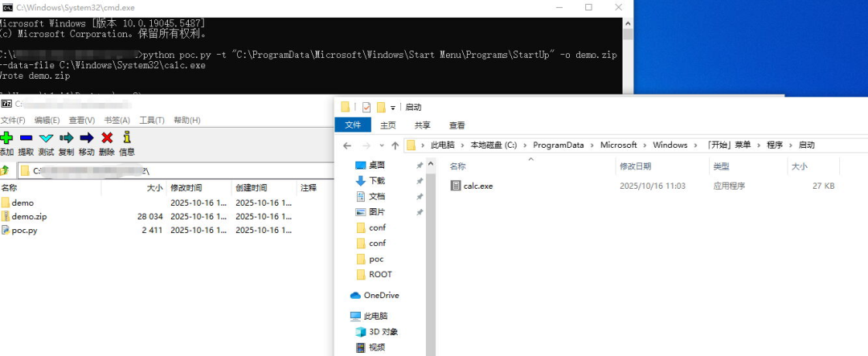
Task: Open the 工具(T) menu in 7-Zip
Action: [x=152, y=120]
